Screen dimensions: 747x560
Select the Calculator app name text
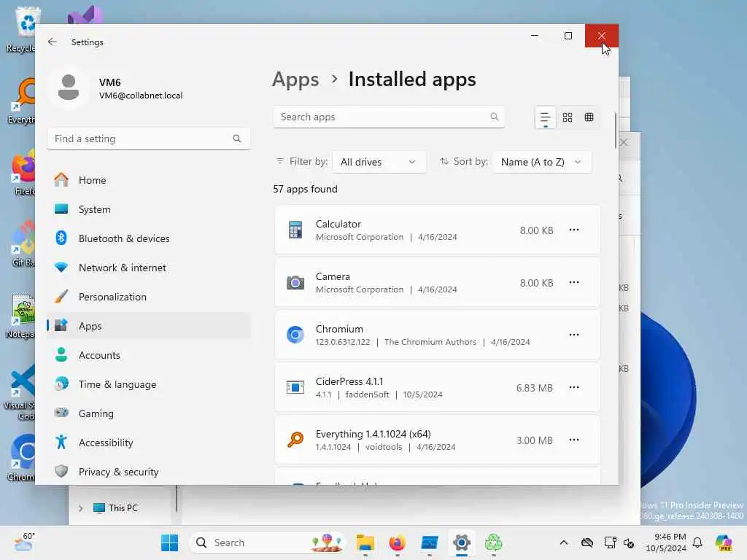338,224
